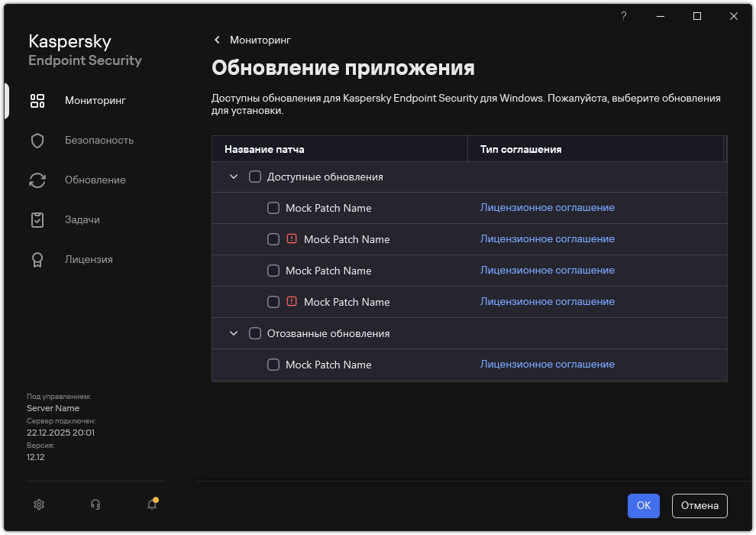Open the first Лицензионное соглашение link

point(547,207)
